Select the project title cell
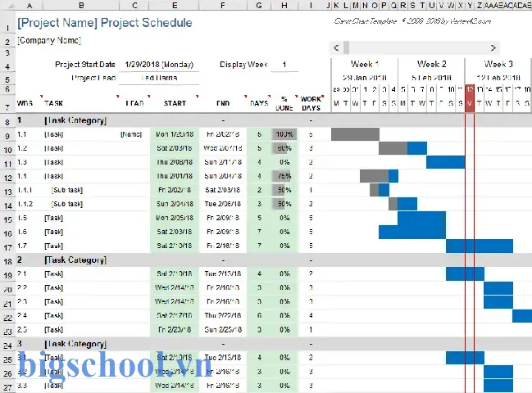 pyautogui.click(x=105, y=23)
